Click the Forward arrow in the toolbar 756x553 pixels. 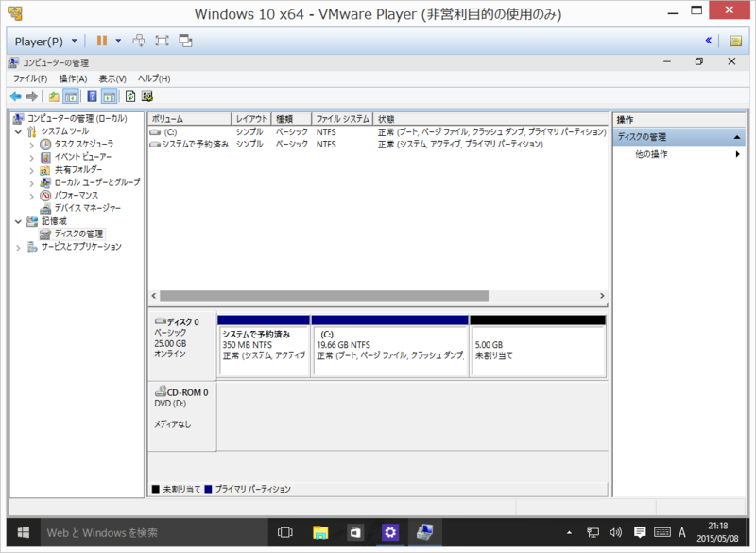point(32,96)
